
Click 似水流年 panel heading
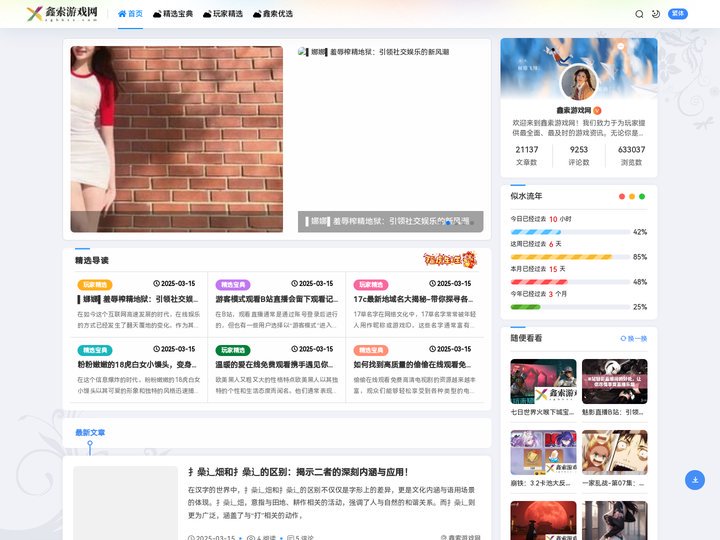point(526,196)
